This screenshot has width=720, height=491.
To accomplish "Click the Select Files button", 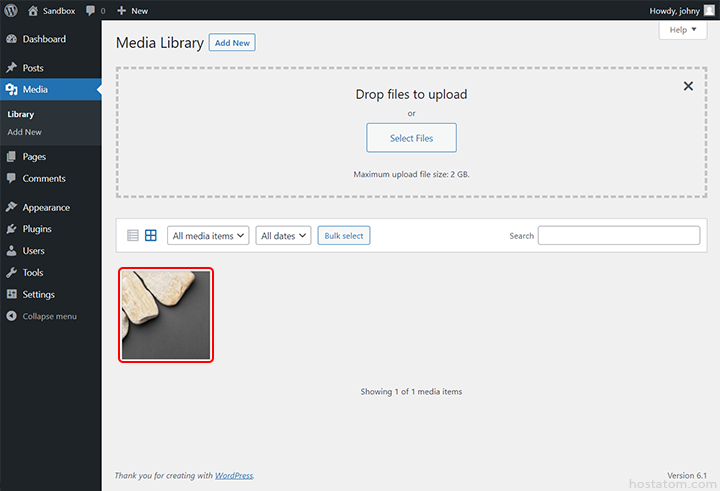I will click(411, 138).
